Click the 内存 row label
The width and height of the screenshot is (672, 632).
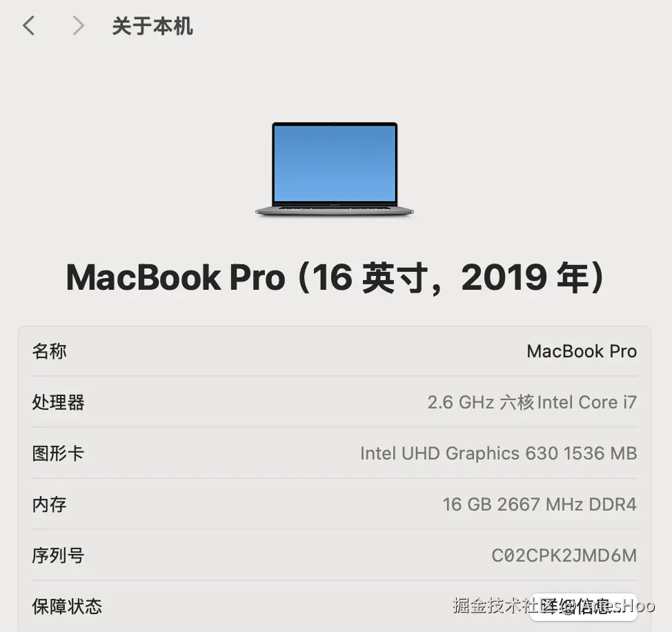tap(49, 504)
